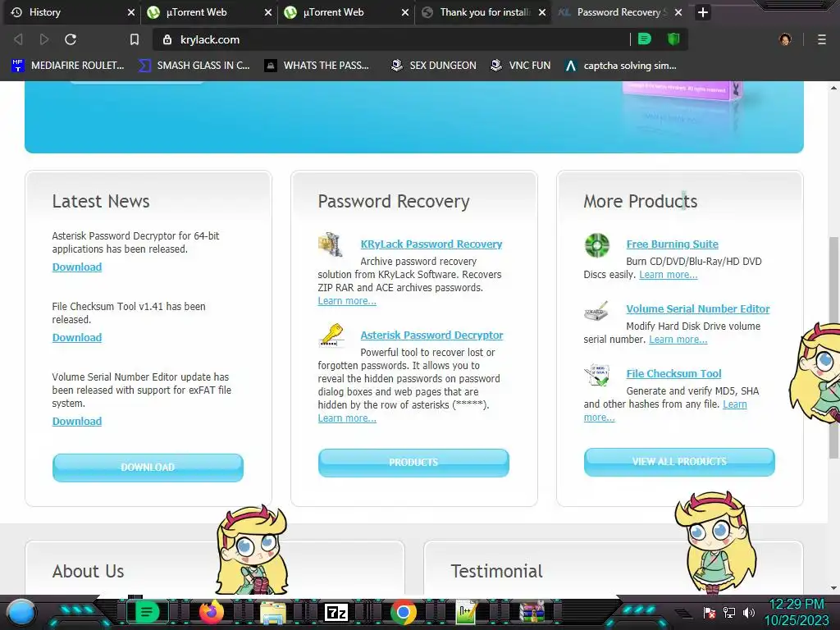Image resolution: width=840 pixels, height=630 pixels.
Task: Select the Password Recovery Software tab
Action: pos(620,12)
